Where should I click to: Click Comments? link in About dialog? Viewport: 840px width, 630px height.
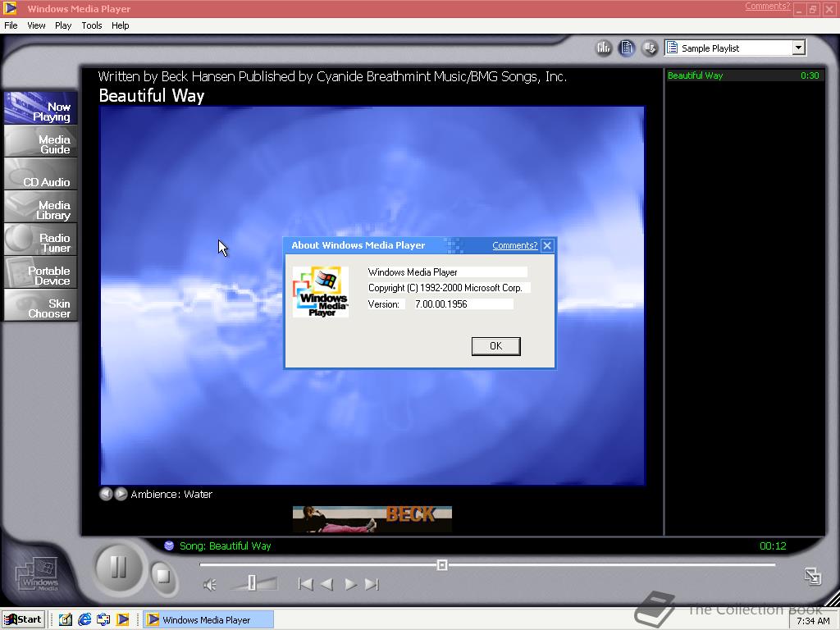(x=514, y=245)
